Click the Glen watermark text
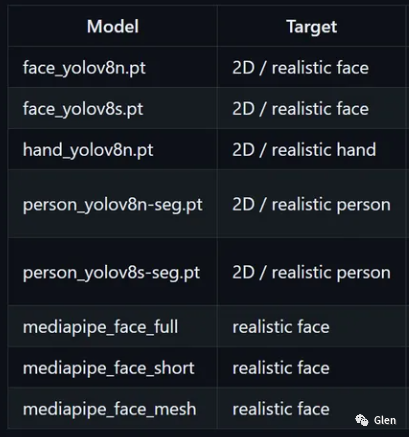409x437 pixels. point(385,420)
